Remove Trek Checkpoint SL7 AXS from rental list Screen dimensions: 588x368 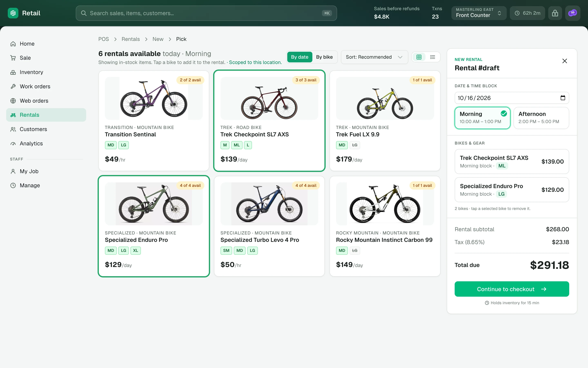click(512, 161)
